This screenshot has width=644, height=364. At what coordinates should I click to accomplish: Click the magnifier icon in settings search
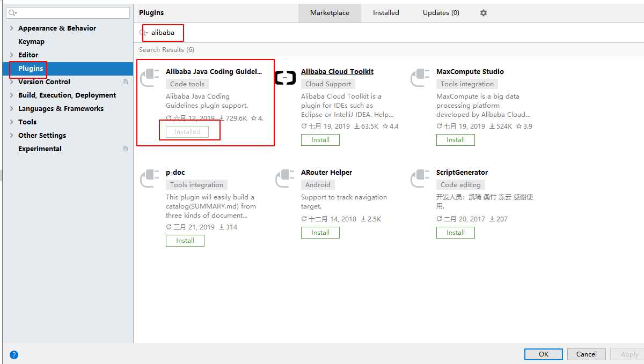(x=13, y=13)
